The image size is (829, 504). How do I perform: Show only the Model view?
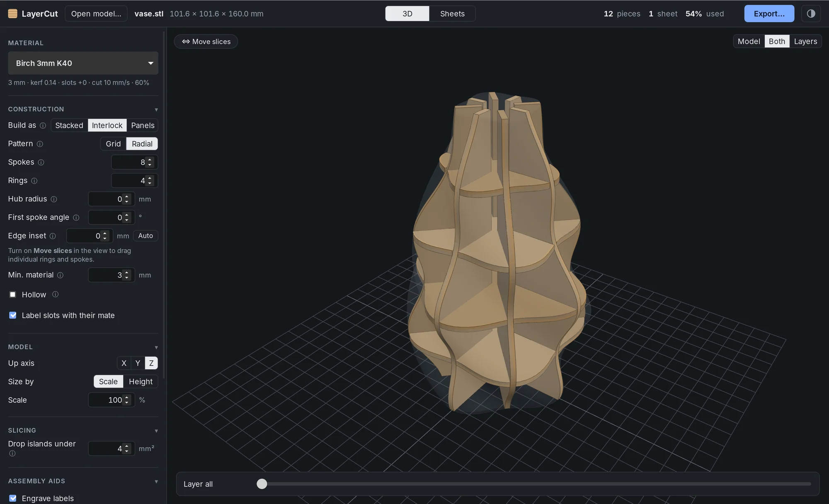749,41
